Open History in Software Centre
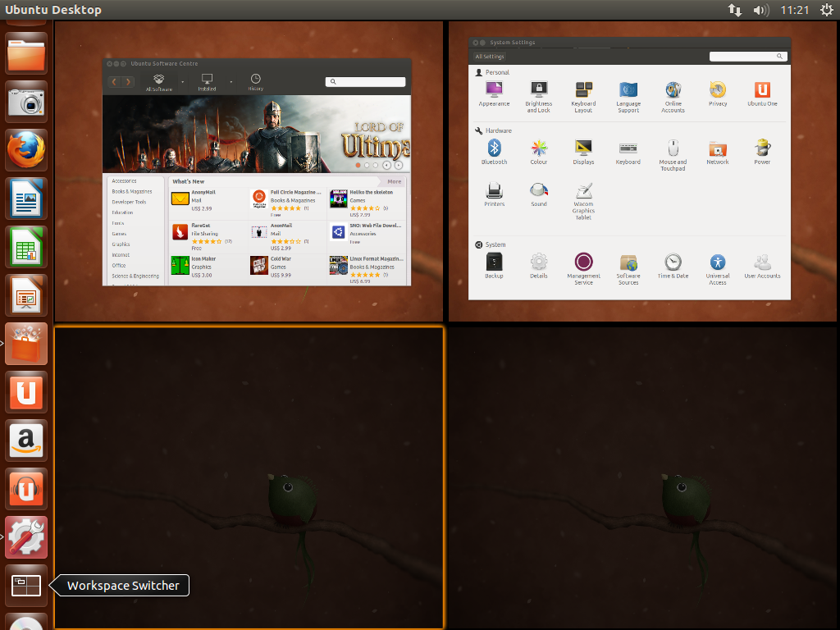The image size is (840, 630). [256, 83]
